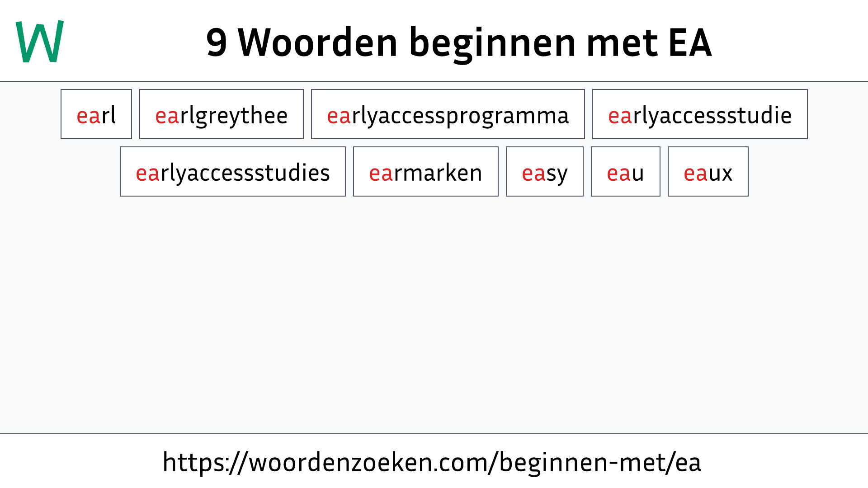Click the earlgreythee word box
The height and width of the screenshot is (488, 868).
click(x=221, y=114)
